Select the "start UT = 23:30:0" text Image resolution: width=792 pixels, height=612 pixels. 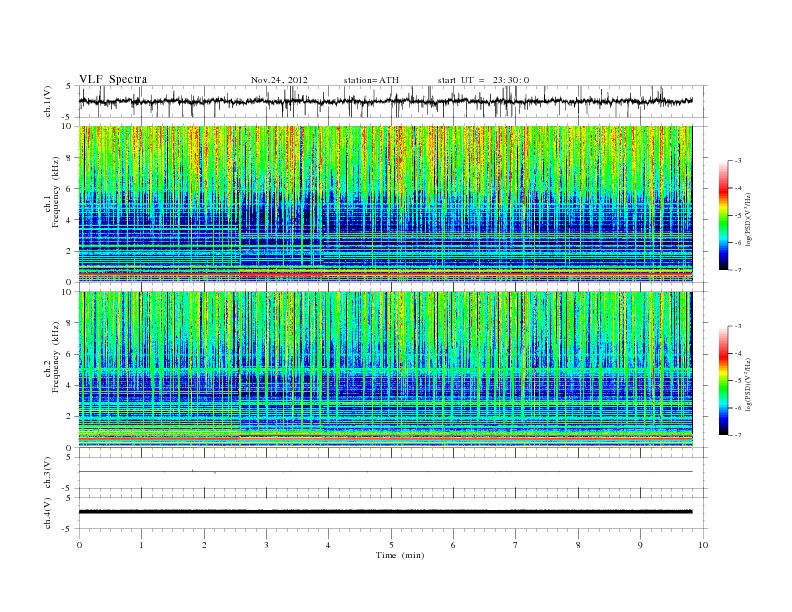[483, 80]
